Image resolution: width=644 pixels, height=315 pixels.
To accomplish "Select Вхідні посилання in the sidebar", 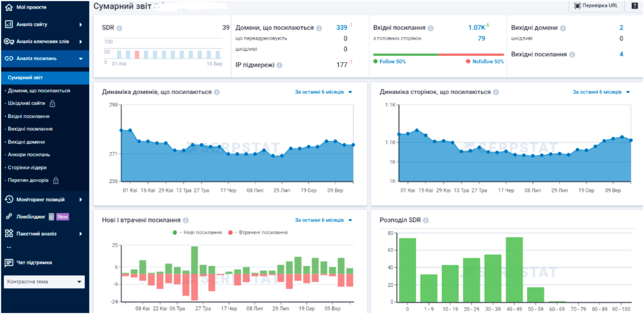I will [28, 116].
